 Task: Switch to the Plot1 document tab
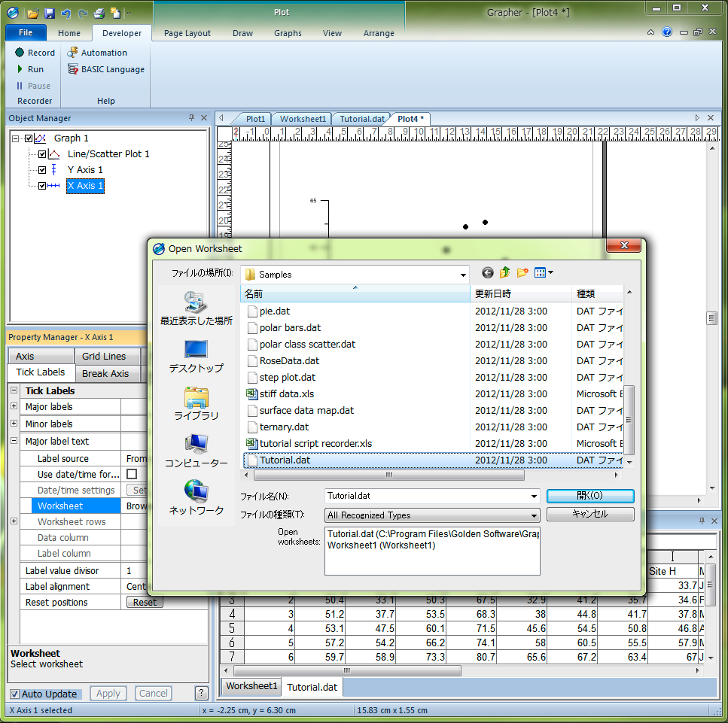[255, 119]
